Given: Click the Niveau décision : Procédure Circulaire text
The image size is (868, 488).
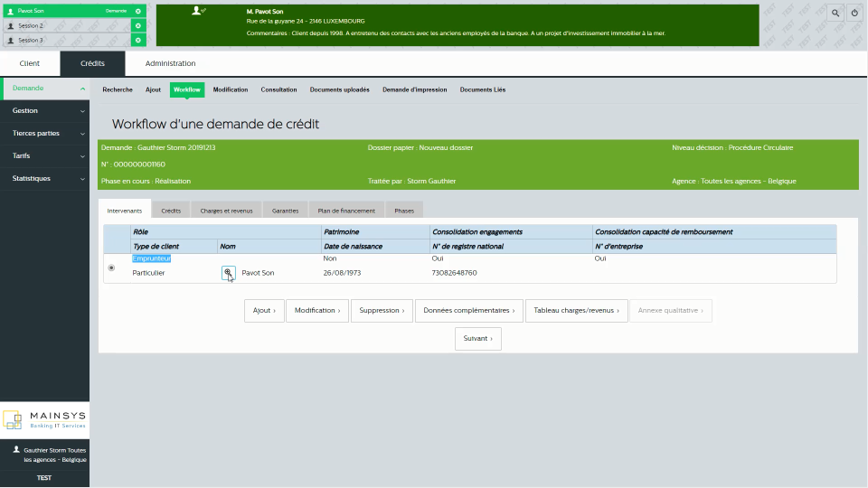Looking at the screenshot, I should (x=732, y=147).
